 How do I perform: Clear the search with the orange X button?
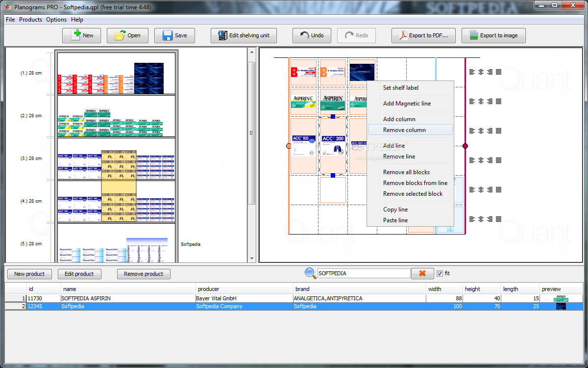(x=422, y=273)
